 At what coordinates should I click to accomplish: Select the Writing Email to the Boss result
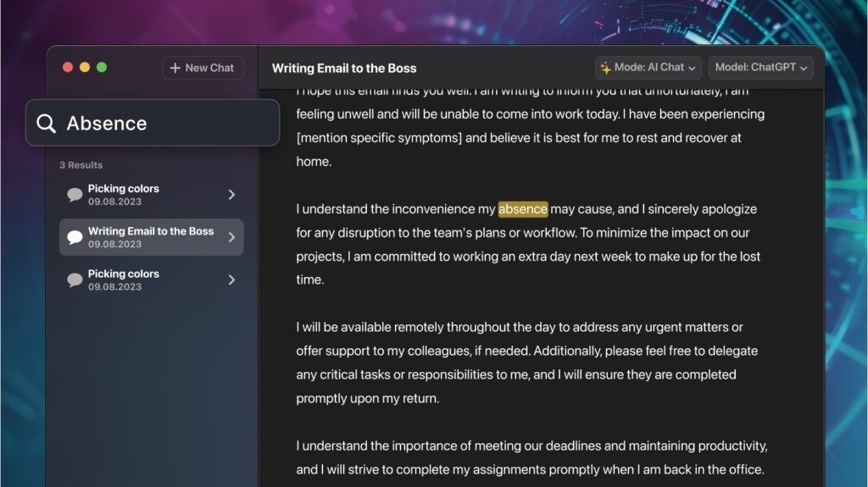151,237
